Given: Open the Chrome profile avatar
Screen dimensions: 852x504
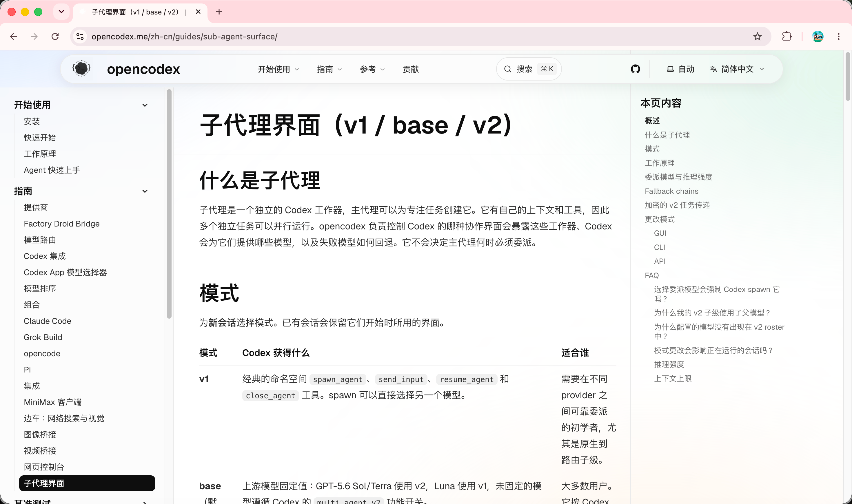Looking at the screenshot, I should click(818, 37).
